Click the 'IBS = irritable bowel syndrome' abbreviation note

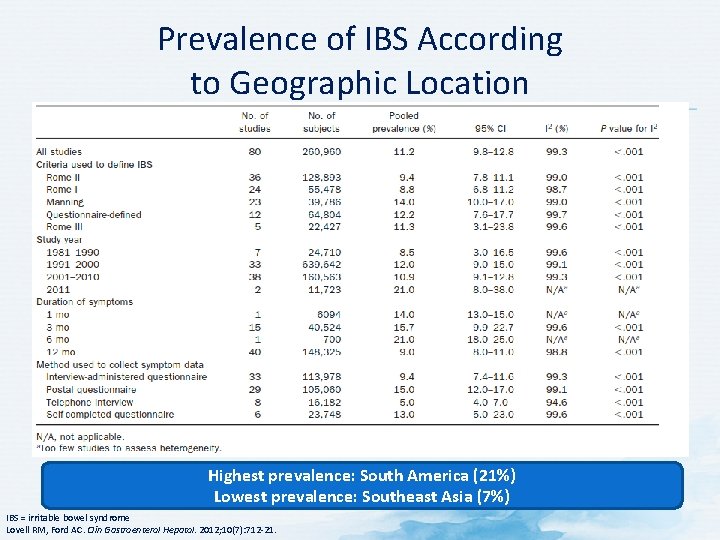68,518
